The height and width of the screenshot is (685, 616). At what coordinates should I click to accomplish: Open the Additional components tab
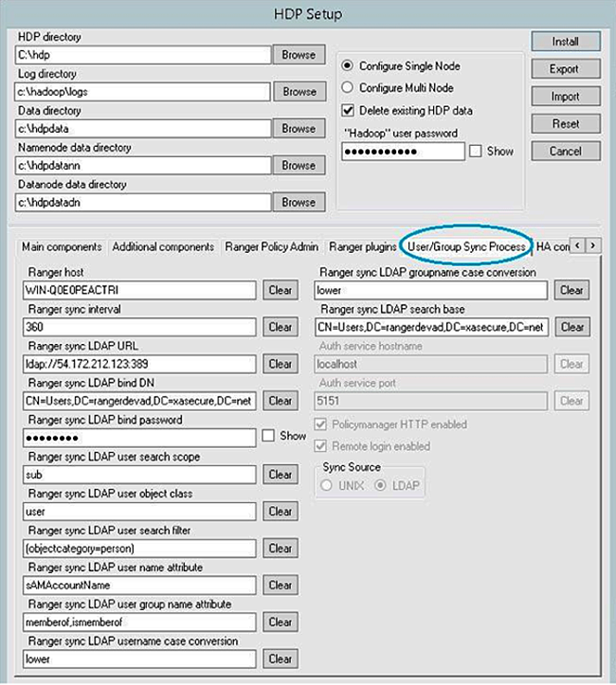tap(163, 247)
